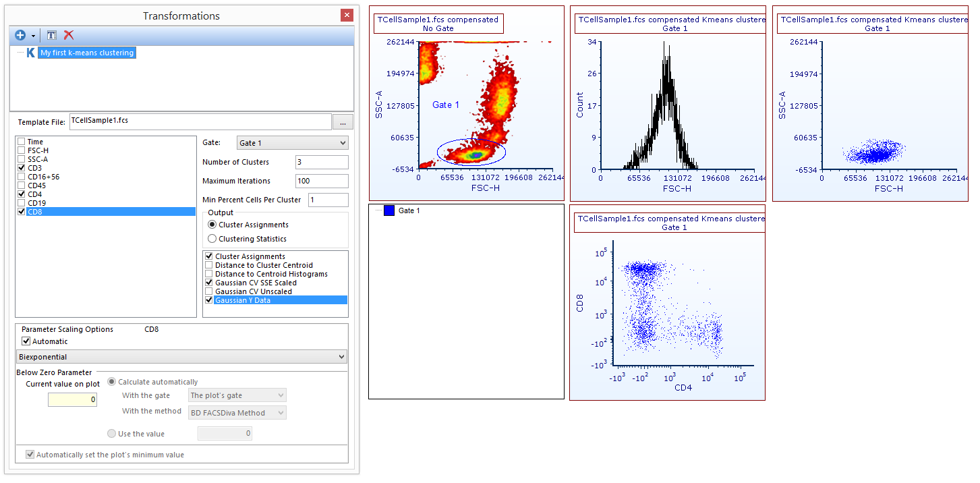Uncheck Gaussian Y Data option
980x483 pixels.
(209, 300)
